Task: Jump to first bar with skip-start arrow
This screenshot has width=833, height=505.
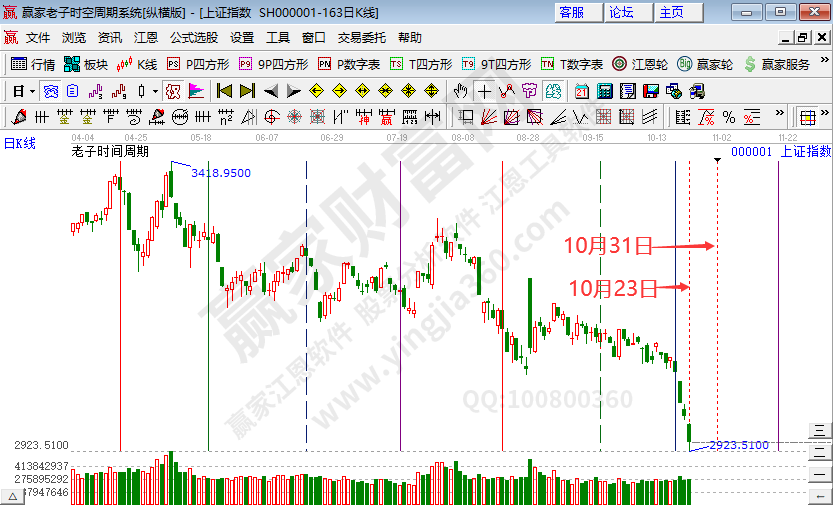Action: tap(224, 91)
